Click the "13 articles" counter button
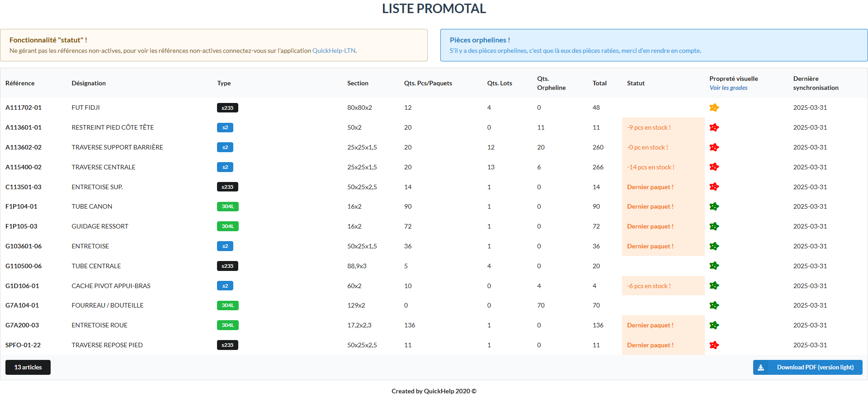The width and height of the screenshot is (868, 415). pos(28,367)
